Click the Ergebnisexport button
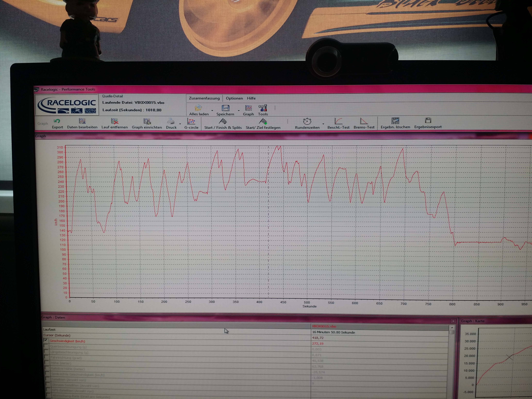 428,121
